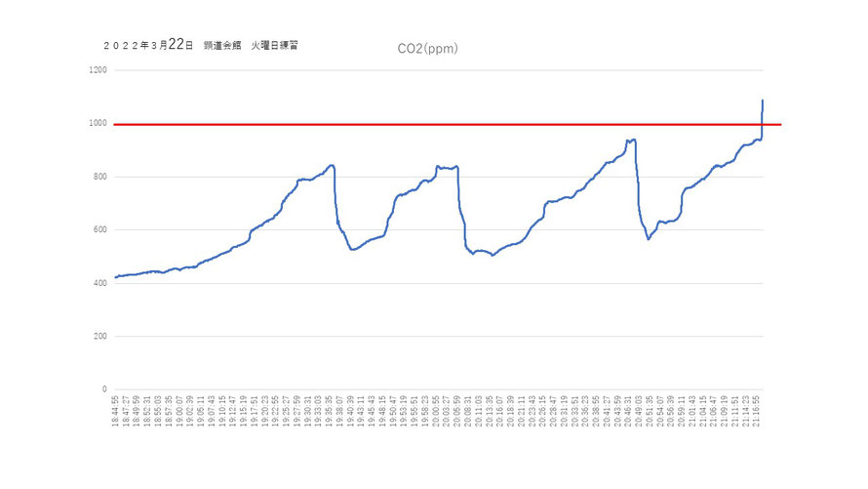Image resolution: width=868 pixels, height=489 pixels.
Task: Click the 600 y-axis label
Action: (100, 229)
